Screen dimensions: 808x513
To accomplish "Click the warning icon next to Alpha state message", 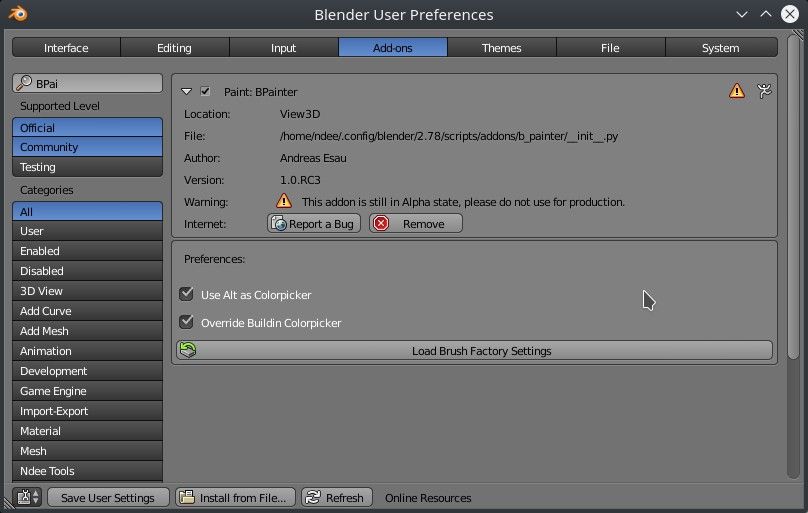I will point(284,201).
